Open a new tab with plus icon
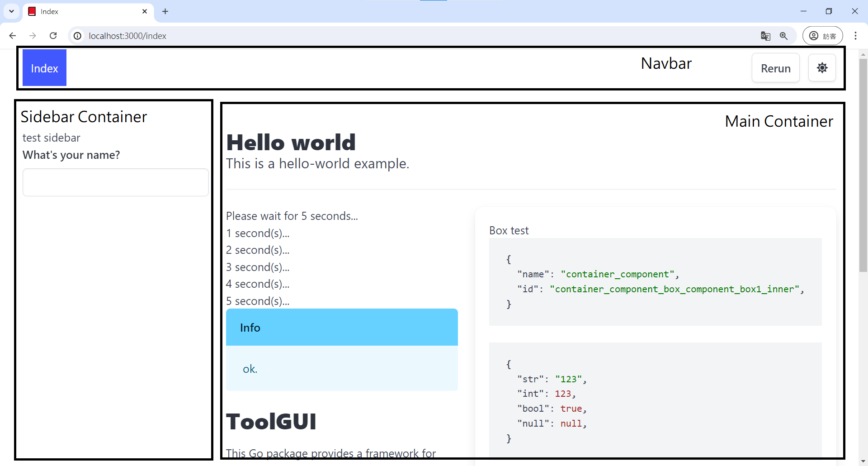Image resolution: width=868 pixels, height=466 pixels. pos(165,11)
